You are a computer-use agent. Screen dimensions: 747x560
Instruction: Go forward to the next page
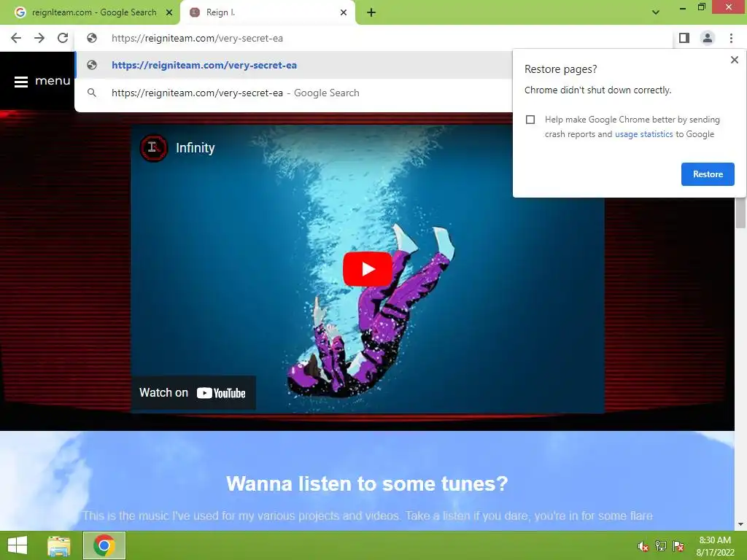pos(39,38)
